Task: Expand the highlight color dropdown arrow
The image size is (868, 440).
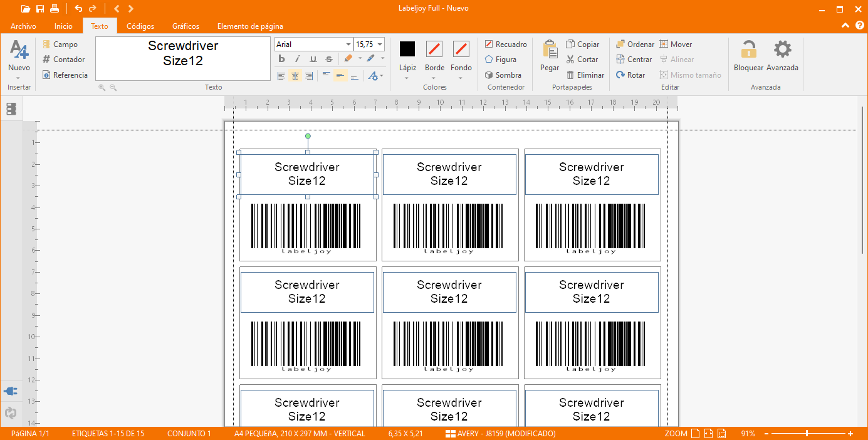Action: [x=358, y=58]
